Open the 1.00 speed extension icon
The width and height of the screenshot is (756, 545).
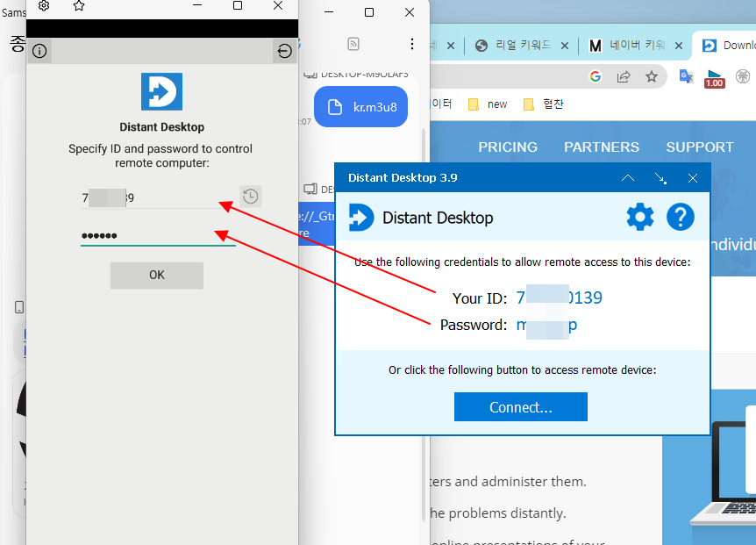click(714, 78)
